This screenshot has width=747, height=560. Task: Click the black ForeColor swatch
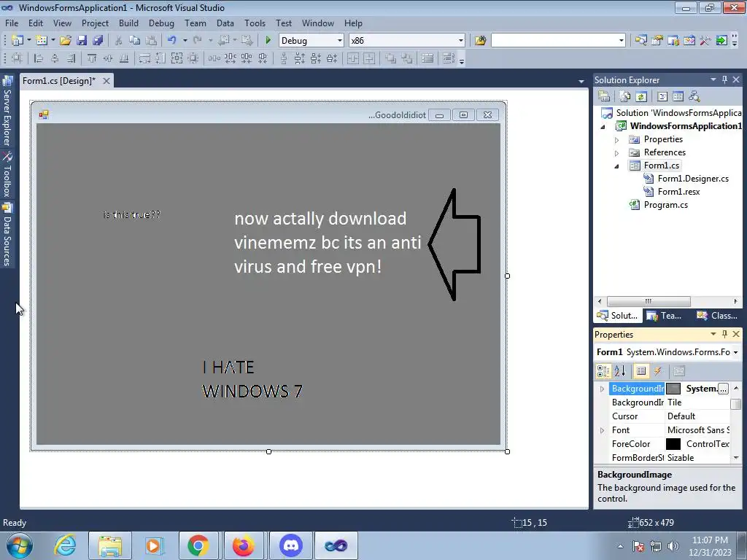click(673, 444)
